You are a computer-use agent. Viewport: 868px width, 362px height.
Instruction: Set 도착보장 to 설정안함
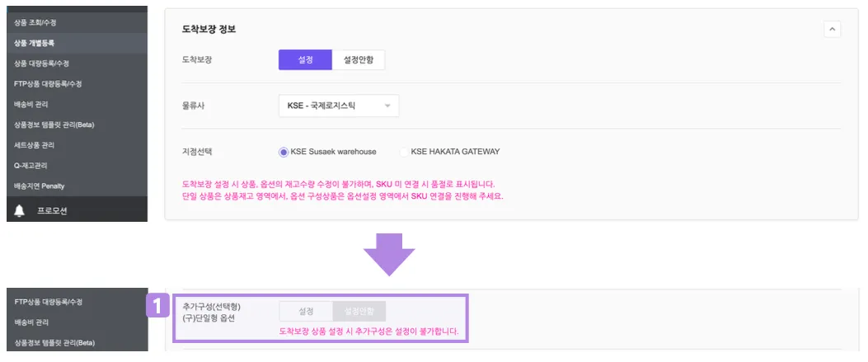tap(358, 59)
